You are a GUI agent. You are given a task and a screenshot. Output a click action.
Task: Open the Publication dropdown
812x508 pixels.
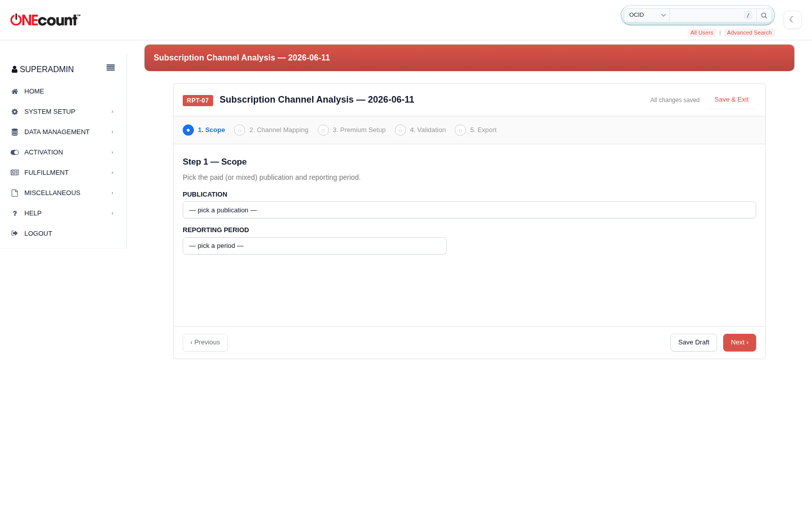pyautogui.click(x=469, y=210)
